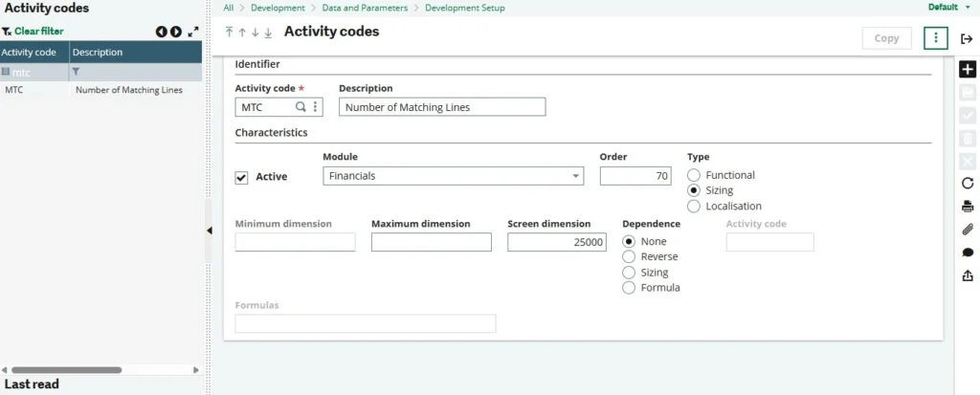980x395 pixels.
Task: Select the Localisation type radio
Action: 693,207
